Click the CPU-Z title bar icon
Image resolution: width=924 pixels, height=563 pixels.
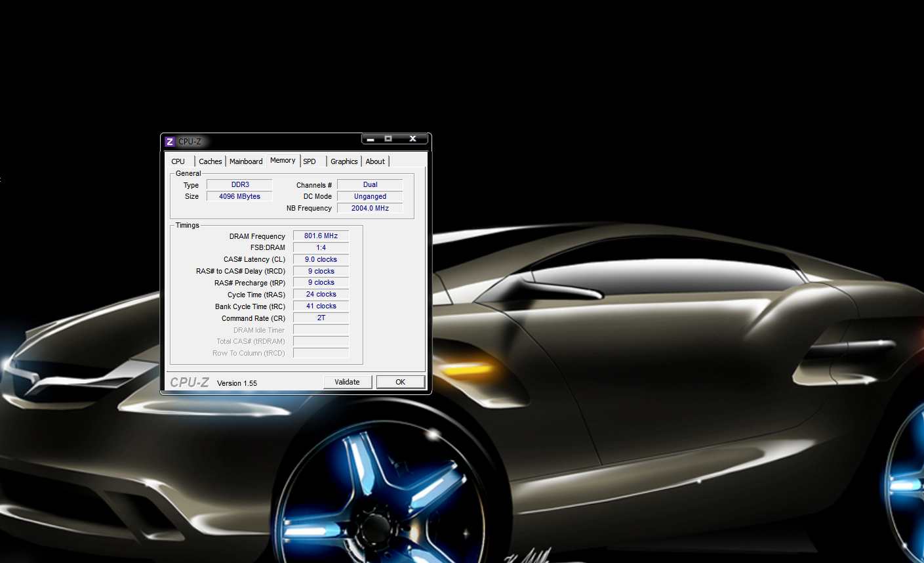tap(169, 141)
